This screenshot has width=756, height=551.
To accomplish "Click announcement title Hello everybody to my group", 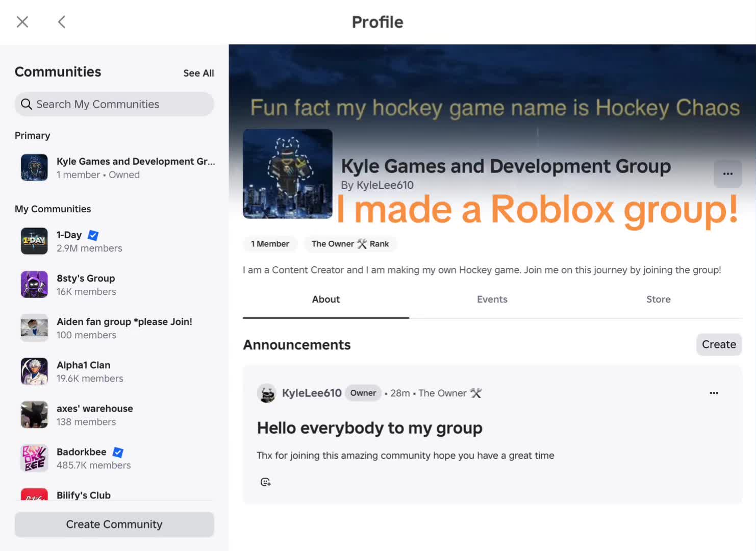I will [370, 428].
